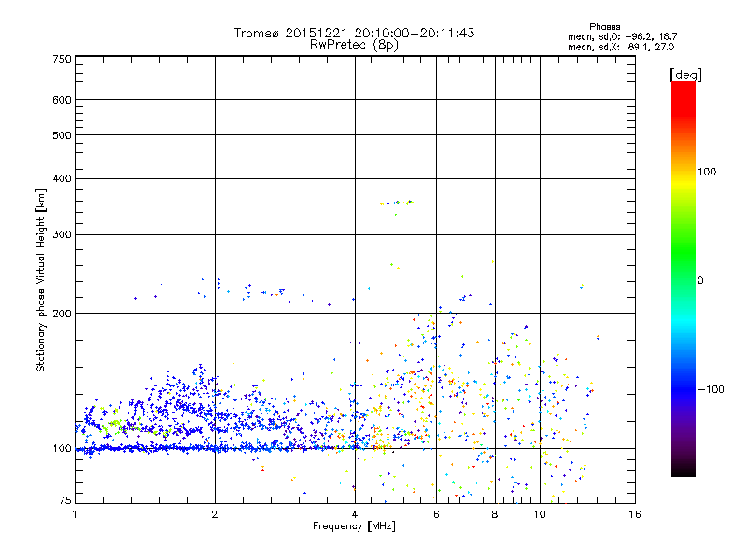The image size is (747, 560).
Task: Click the y-axis tick '300'
Action: pyautogui.click(x=63, y=234)
